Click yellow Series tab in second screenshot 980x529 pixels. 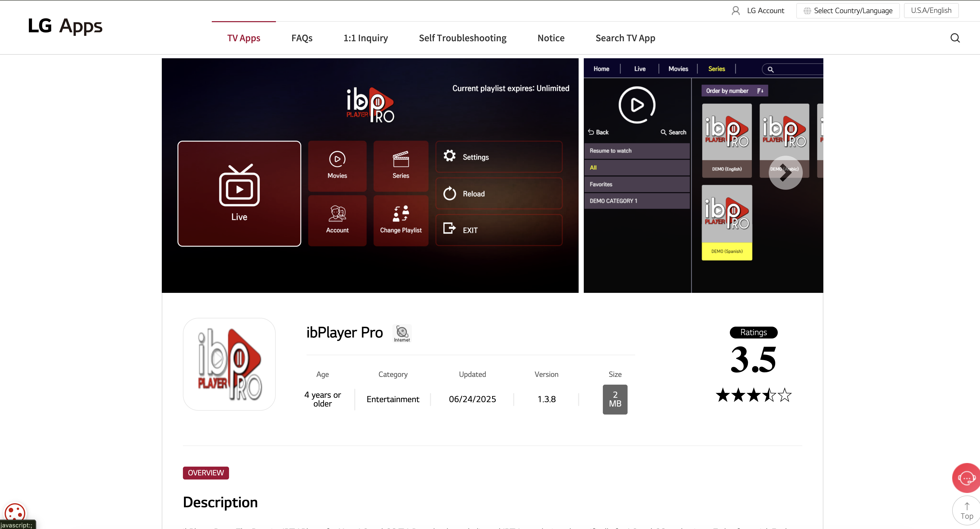coord(716,69)
